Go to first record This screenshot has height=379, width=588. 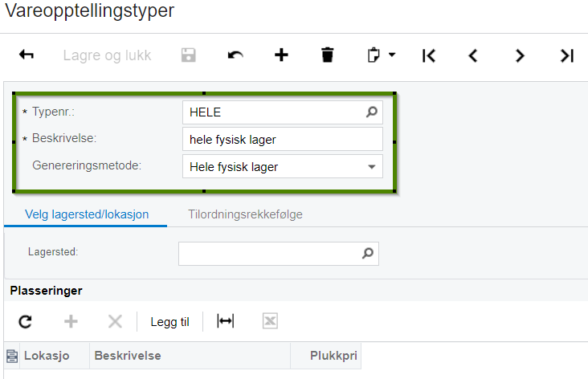(x=429, y=55)
